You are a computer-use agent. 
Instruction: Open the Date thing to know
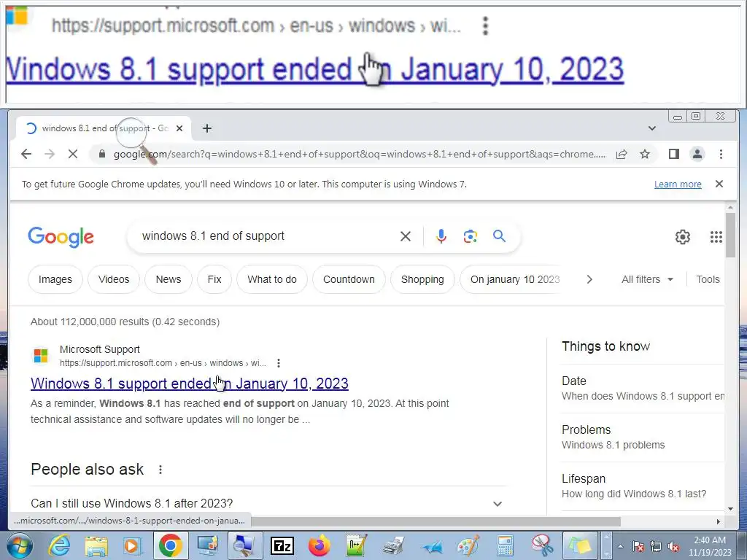[x=643, y=389]
